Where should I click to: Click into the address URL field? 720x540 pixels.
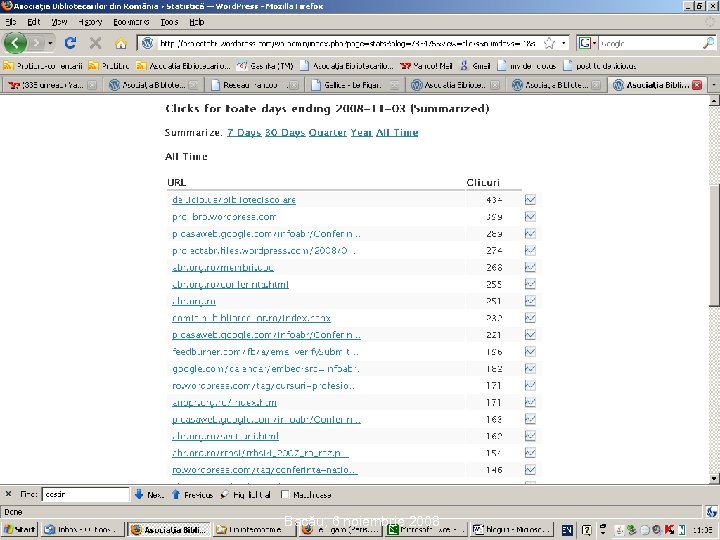point(348,44)
